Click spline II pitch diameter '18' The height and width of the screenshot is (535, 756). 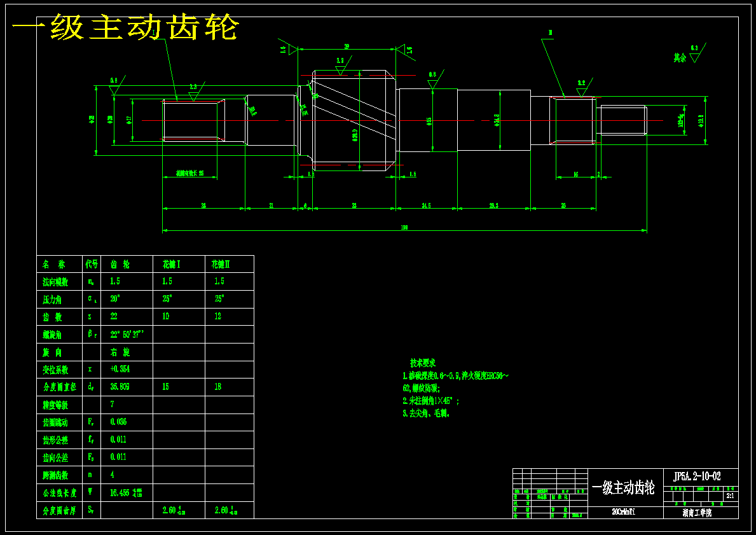[x=218, y=387]
